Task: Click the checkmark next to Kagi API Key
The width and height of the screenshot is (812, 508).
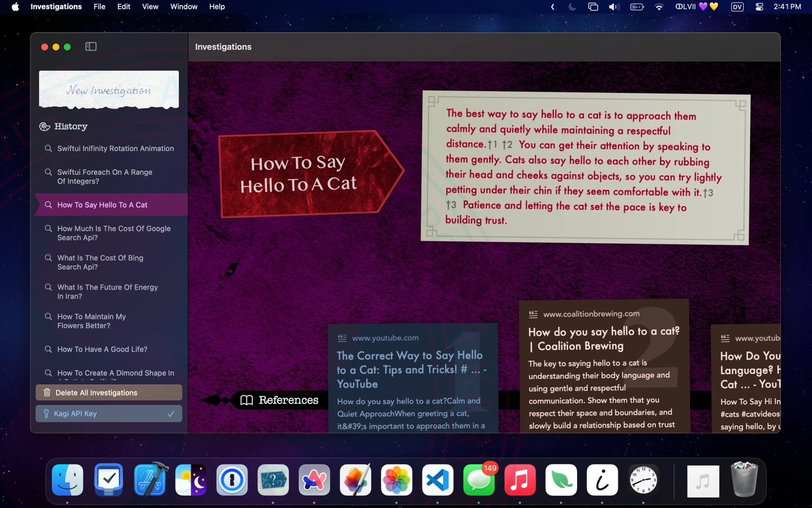Action: (x=171, y=414)
